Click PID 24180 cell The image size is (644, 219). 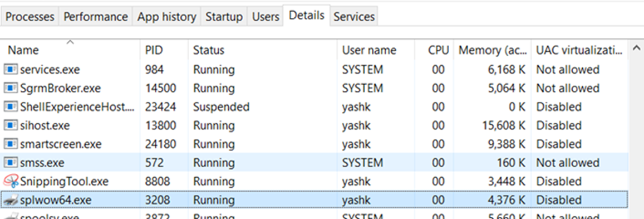coord(161,144)
